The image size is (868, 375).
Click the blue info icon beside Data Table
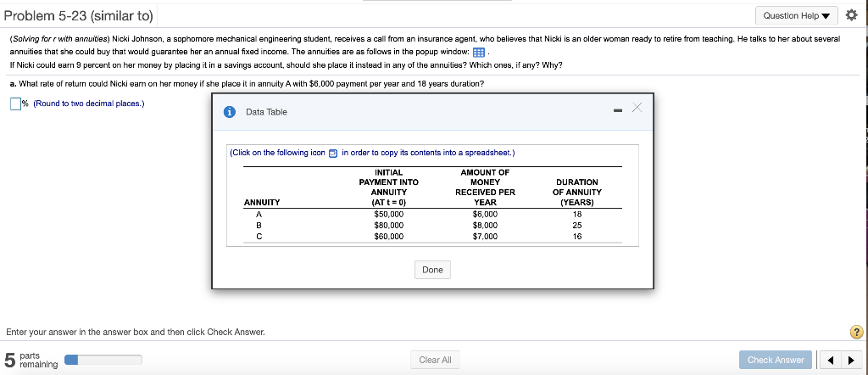tap(230, 112)
